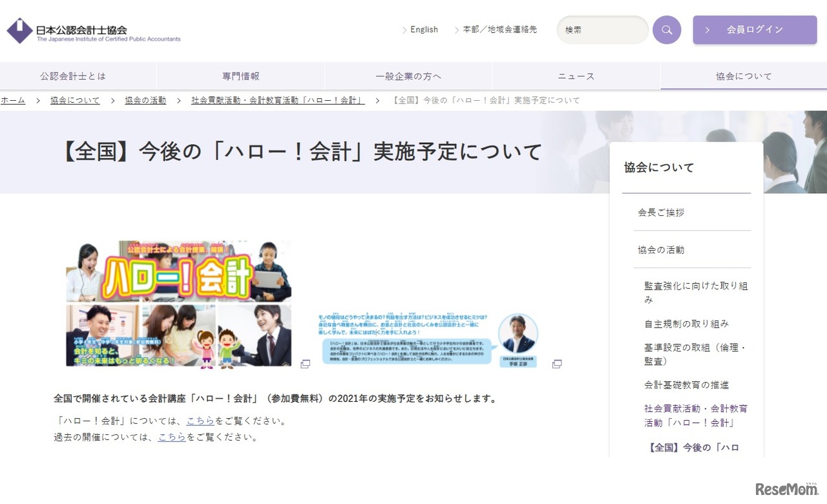Image resolution: width=827 pixels, height=504 pixels.
Task: Go to ホーム via breadcrumb
Action: 13,101
